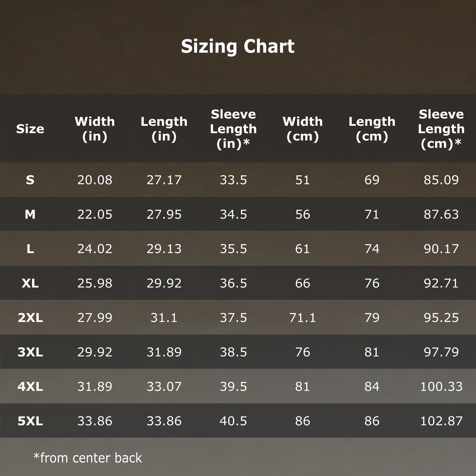Select the XL size row label

pos(30,283)
